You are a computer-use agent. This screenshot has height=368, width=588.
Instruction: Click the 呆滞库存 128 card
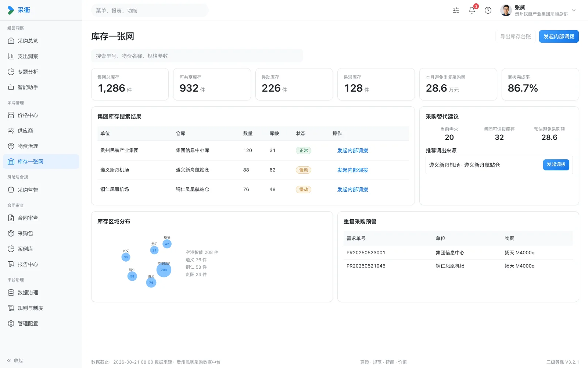point(376,84)
